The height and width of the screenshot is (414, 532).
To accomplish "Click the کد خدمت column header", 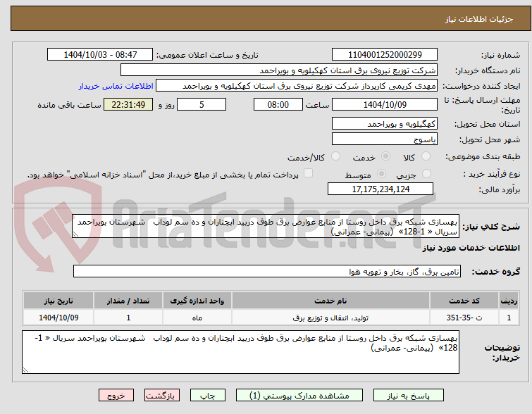I will coord(464,301).
